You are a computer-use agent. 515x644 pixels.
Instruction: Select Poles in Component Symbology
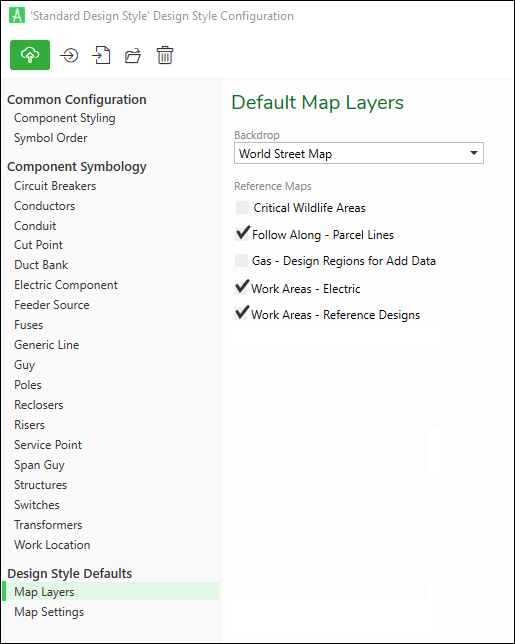click(28, 385)
